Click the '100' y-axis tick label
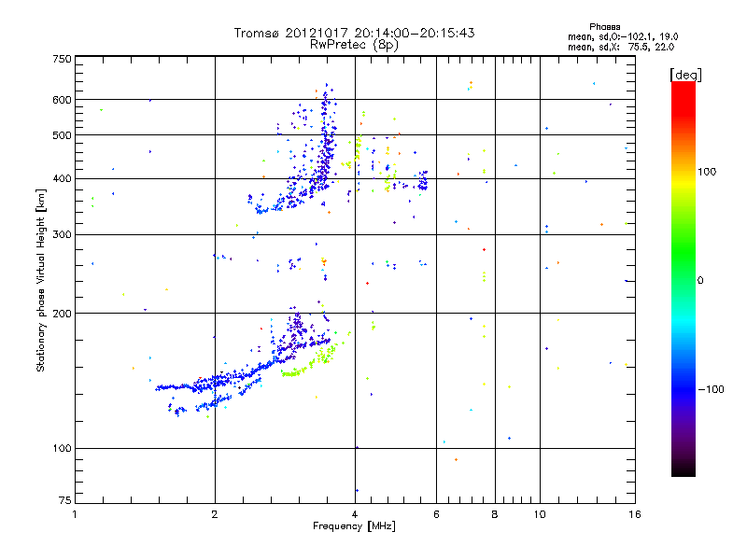747x560 pixels. tap(62, 448)
